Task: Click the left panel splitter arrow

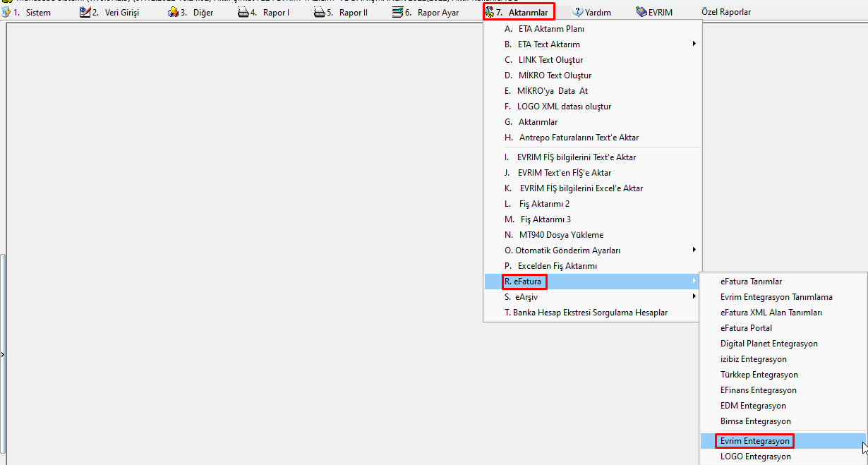Action: [x=2, y=355]
